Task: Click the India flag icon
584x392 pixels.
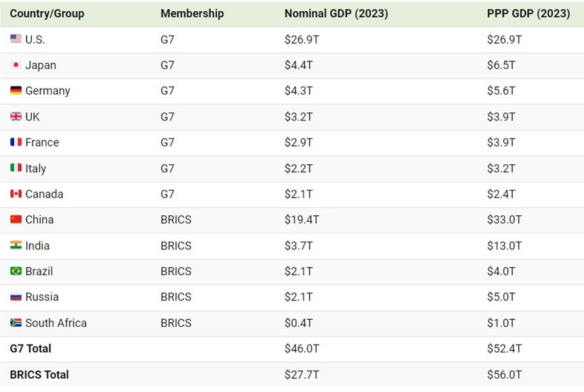Action: click(x=16, y=246)
